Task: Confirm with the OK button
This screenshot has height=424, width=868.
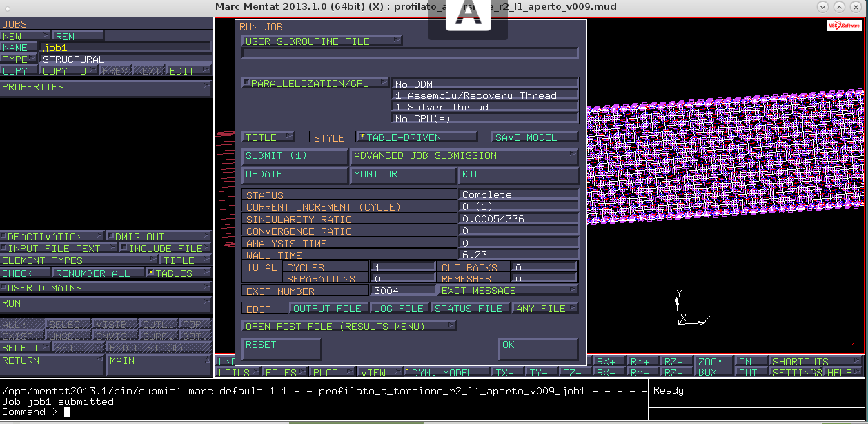Action: [538, 349]
